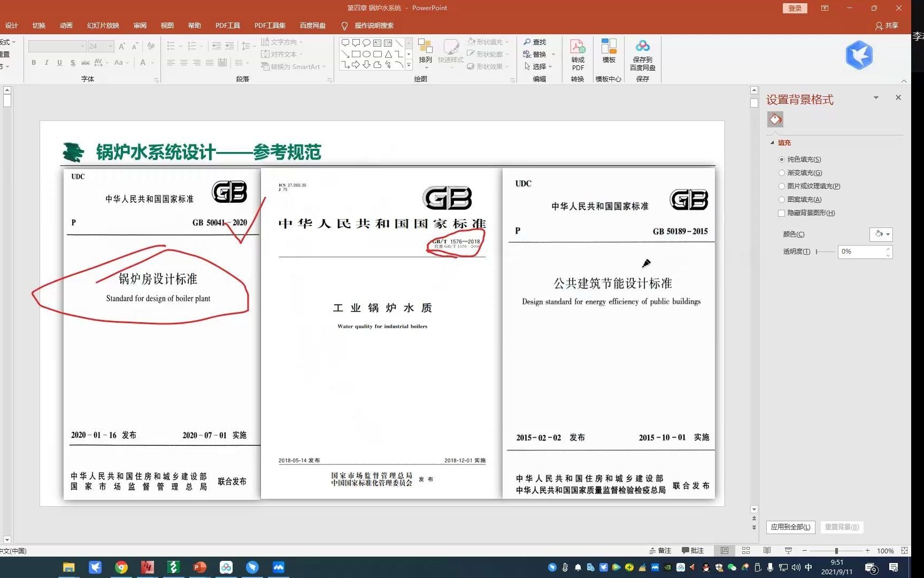Start slideshow from status bar icon

(x=788, y=550)
